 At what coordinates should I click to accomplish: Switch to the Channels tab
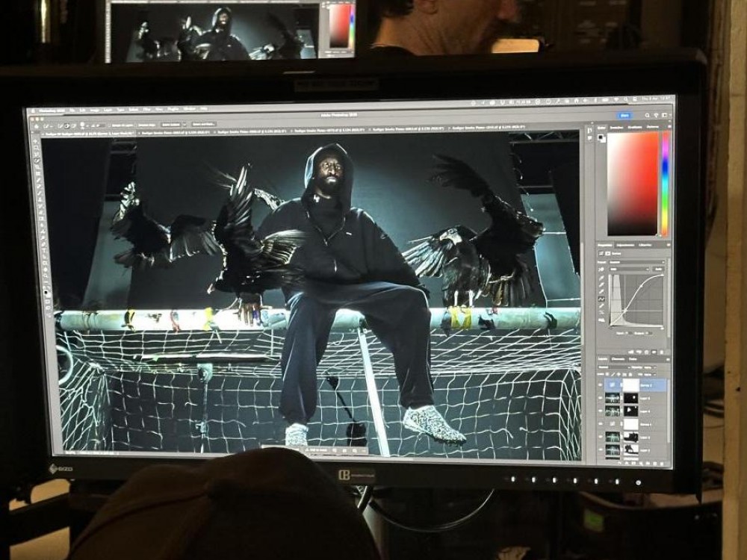point(619,359)
